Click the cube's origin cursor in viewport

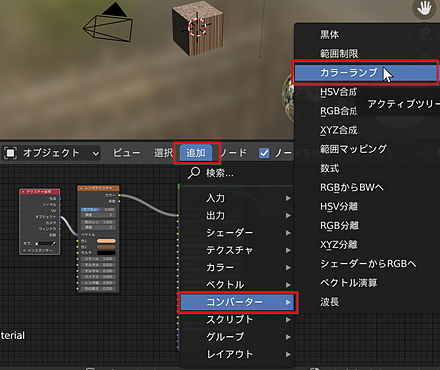click(197, 27)
